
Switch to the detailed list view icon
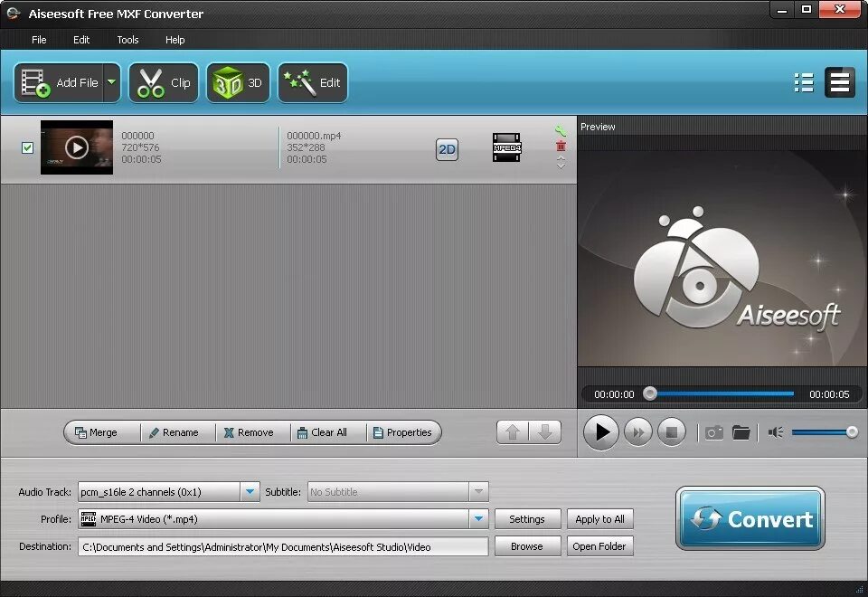pos(804,82)
